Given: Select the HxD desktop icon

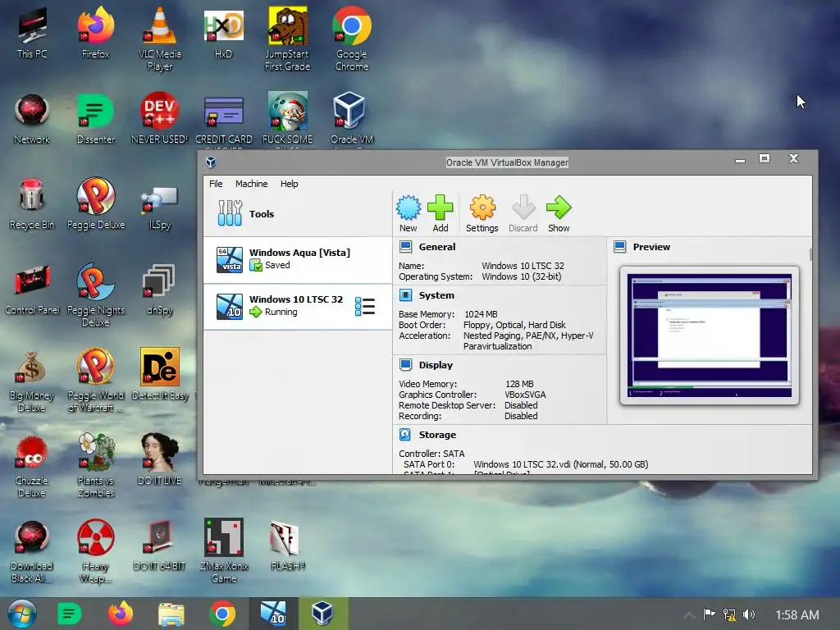Looking at the screenshot, I should pos(223,33).
